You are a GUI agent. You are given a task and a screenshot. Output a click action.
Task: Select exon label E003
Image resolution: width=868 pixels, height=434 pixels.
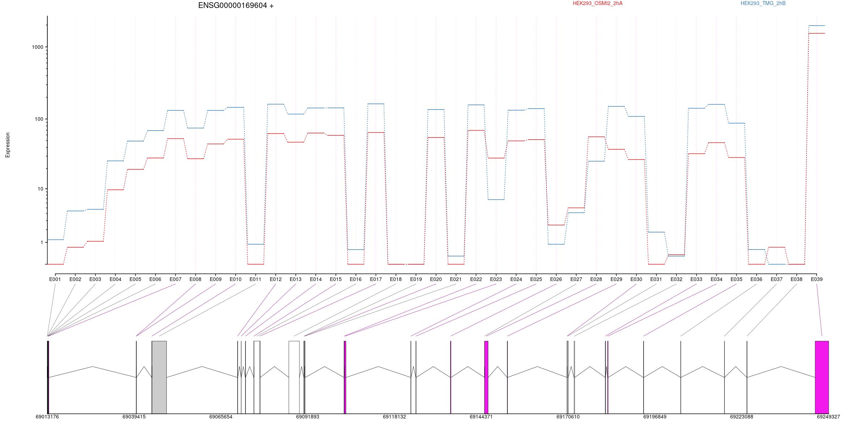point(95,279)
